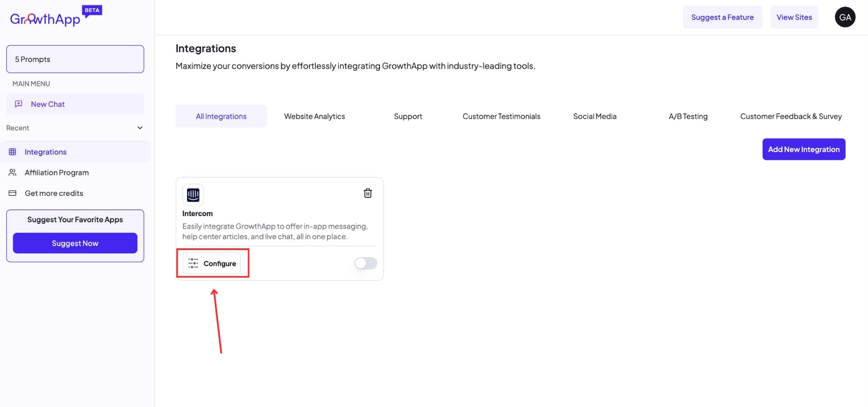
Task: Click the Recent label in sidebar
Action: pos(18,128)
